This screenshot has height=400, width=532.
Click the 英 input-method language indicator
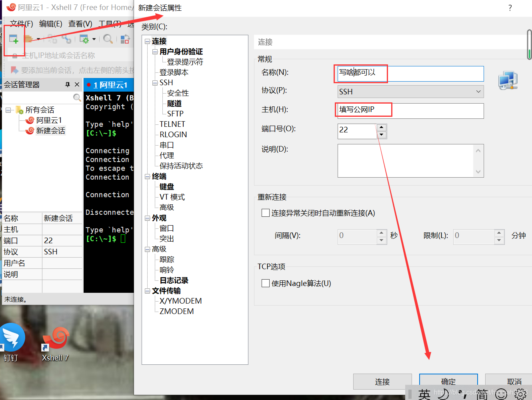pyautogui.click(x=424, y=394)
